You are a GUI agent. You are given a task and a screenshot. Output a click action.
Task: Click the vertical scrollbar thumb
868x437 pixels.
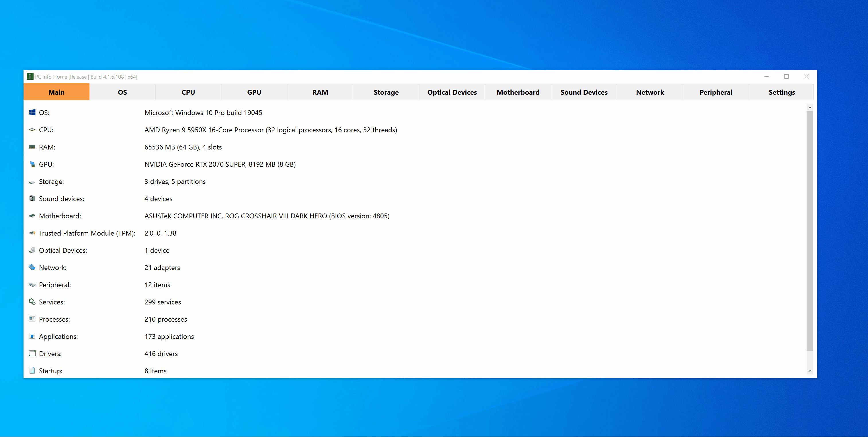coord(810,231)
